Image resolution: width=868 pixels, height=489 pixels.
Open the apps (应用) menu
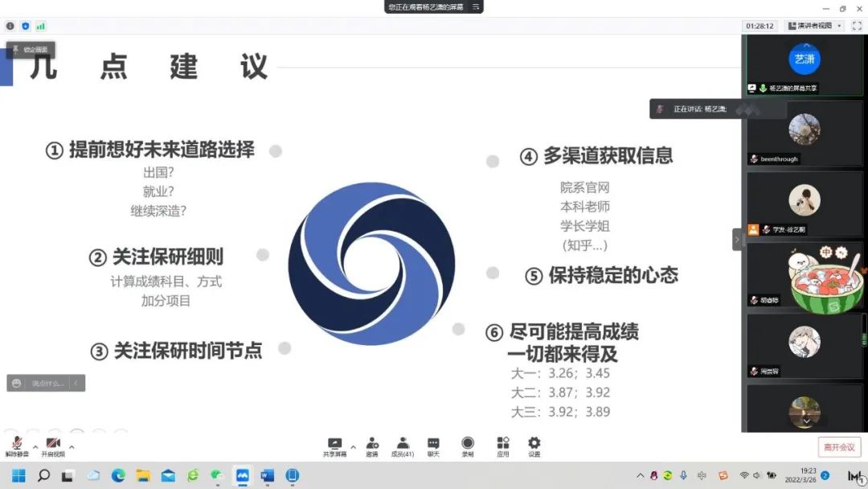click(502, 447)
